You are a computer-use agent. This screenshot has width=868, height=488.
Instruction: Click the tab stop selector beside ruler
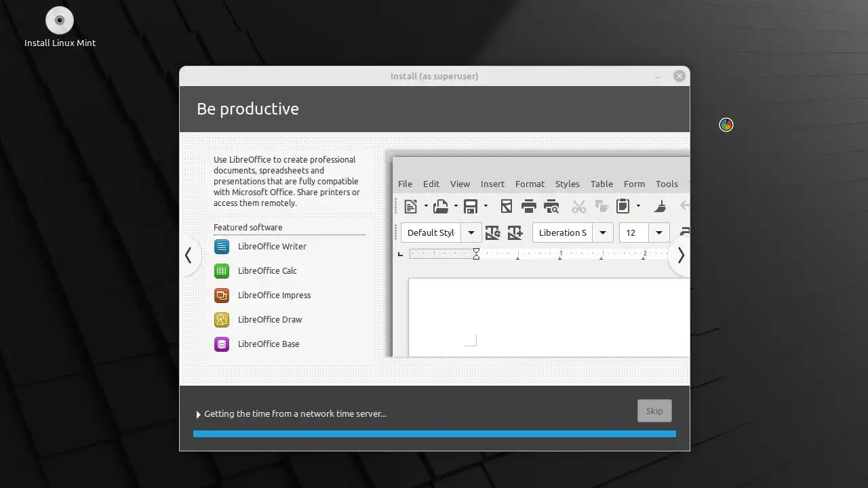[400, 254]
